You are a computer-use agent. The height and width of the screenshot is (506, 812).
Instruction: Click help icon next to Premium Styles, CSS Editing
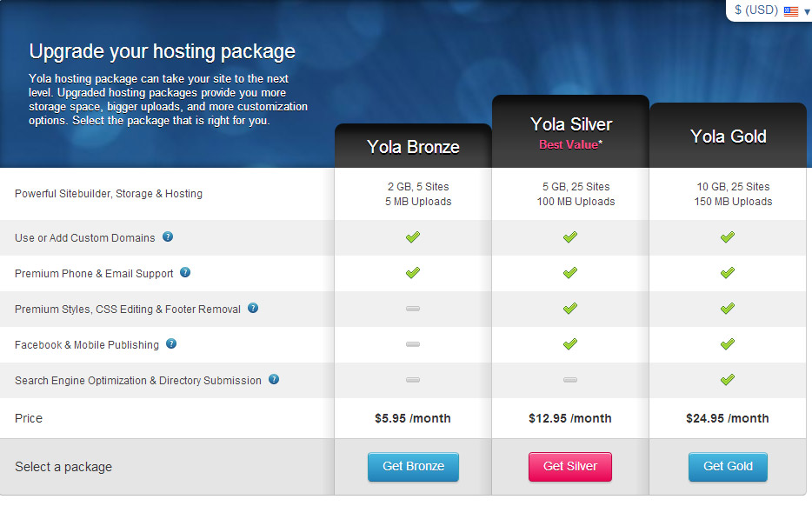[x=253, y=308]
